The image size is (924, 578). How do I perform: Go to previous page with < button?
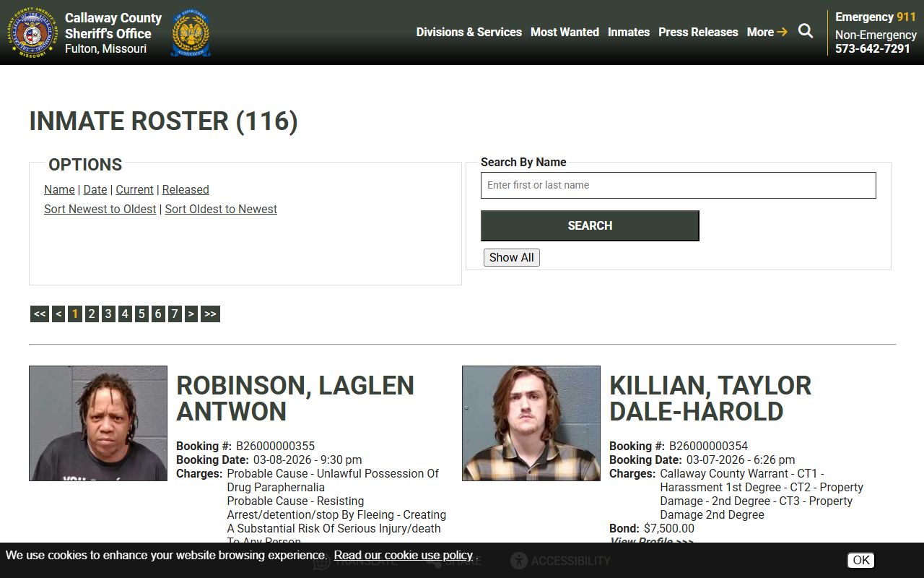pyautogui.click(x=58, y=314)
